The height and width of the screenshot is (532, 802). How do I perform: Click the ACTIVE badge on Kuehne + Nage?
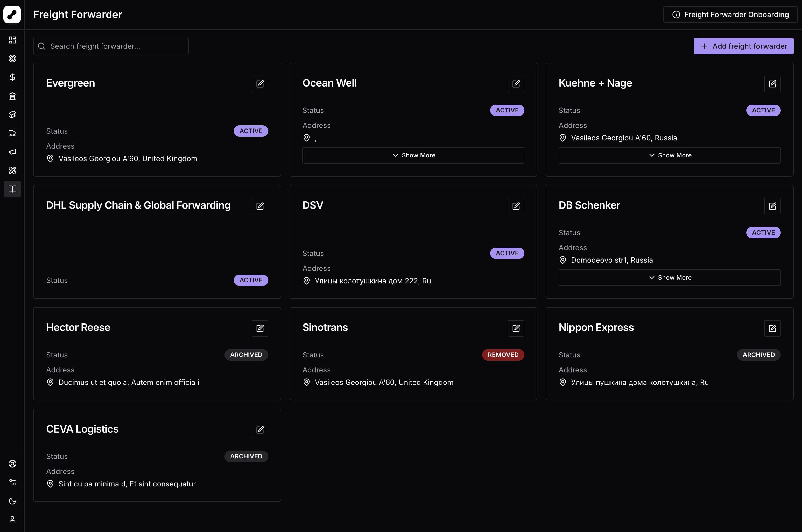tap(763, 110)
